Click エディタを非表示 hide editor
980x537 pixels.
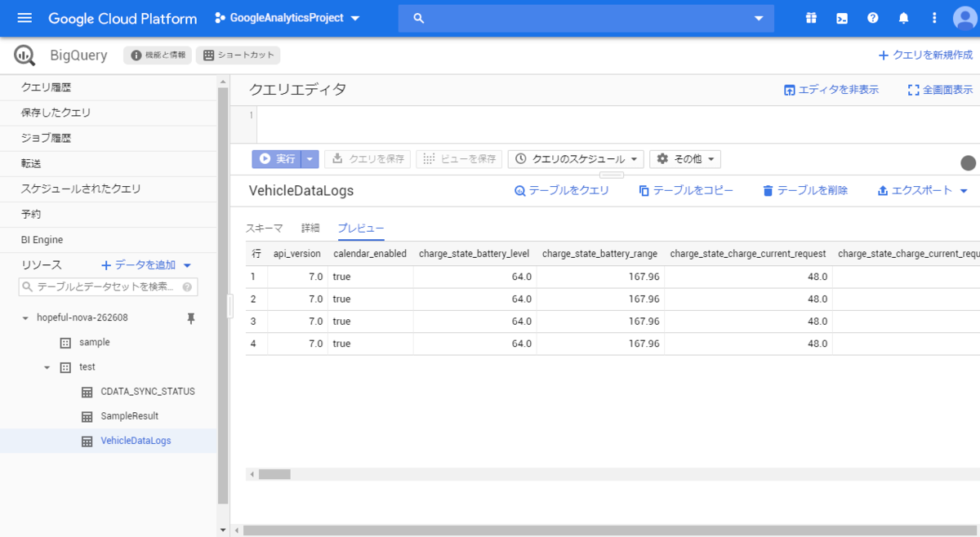[831, 90]
